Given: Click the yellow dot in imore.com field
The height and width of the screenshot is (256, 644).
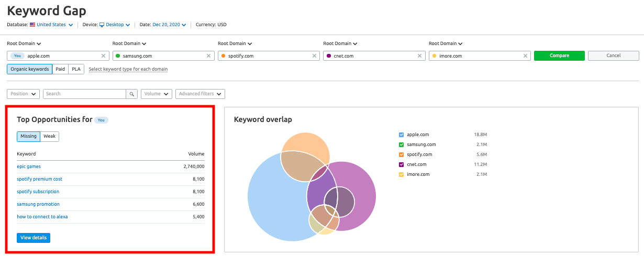Looking at the screenshot, I should [x=435, y=55].
